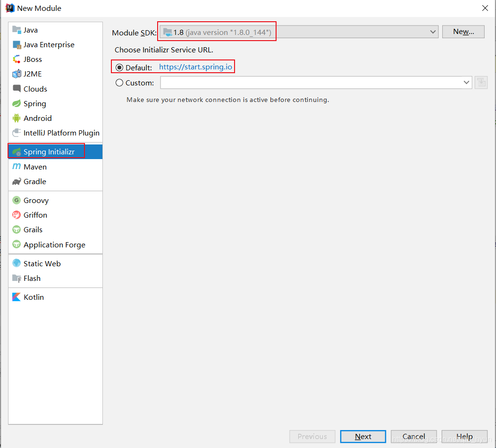Select the Default service URL radio button

tap(119, 68)
